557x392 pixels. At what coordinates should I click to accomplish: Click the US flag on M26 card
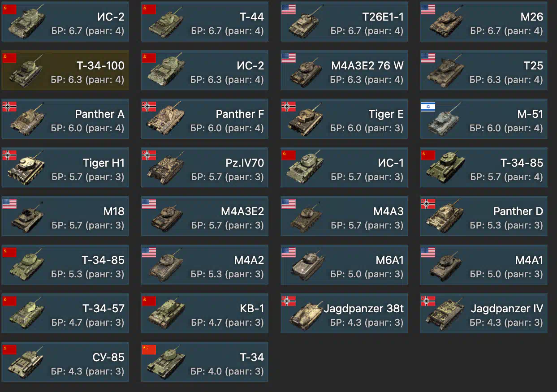pyautogui.click(x=428, y=9)
